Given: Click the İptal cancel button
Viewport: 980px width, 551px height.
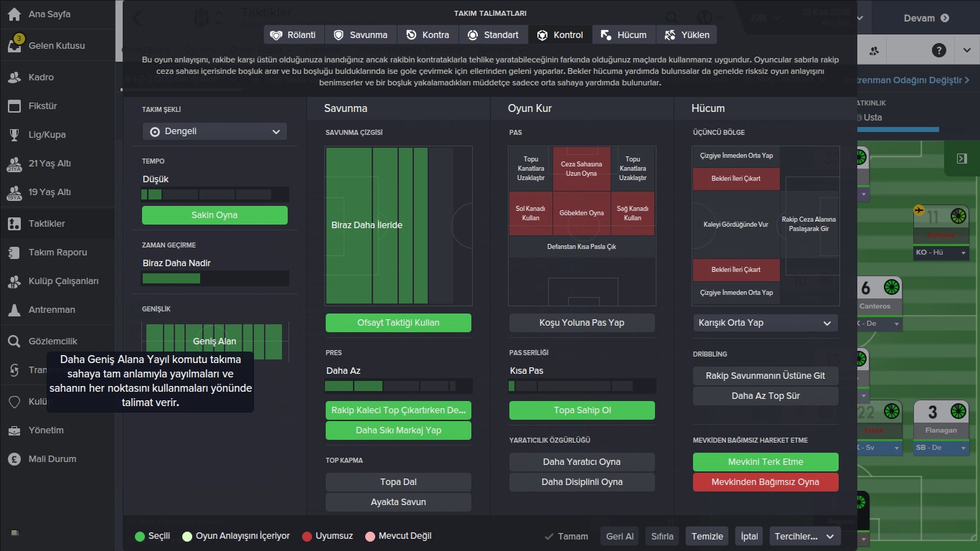Looking at the screenshot, I should (x=749, y=536).
